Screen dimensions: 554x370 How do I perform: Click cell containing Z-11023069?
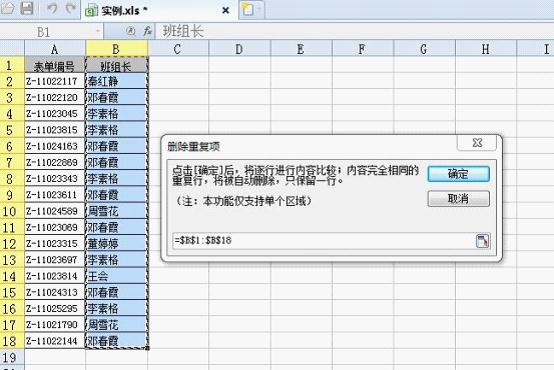pyautogui.click(x=55, y=227)
